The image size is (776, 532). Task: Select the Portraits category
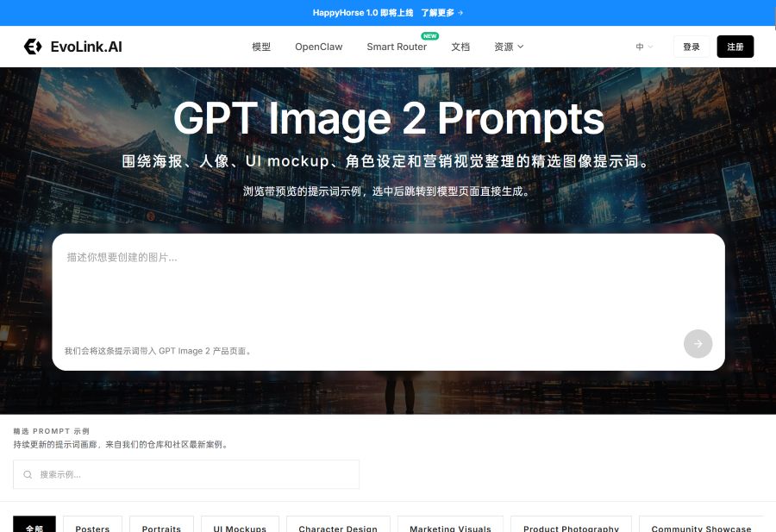click(x=161, y=527)
